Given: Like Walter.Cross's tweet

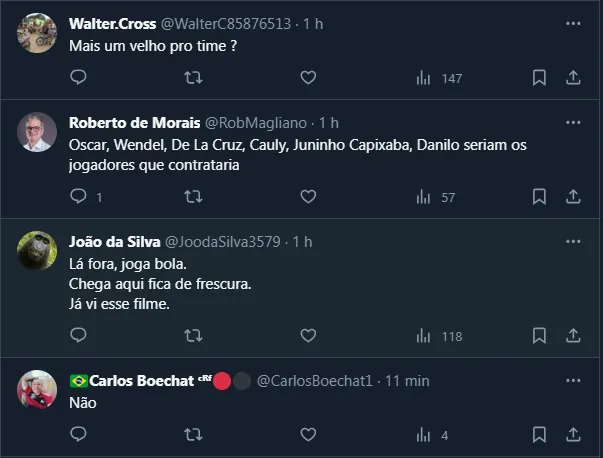Looking at the screenshot, I should pyautogui.click(x=309, y=78).
